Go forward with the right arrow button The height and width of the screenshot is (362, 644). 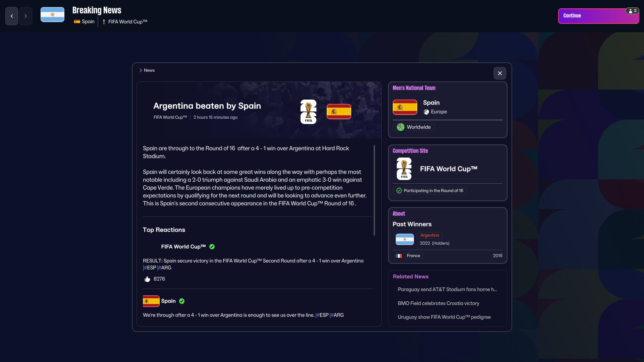[x=26, y=16]
